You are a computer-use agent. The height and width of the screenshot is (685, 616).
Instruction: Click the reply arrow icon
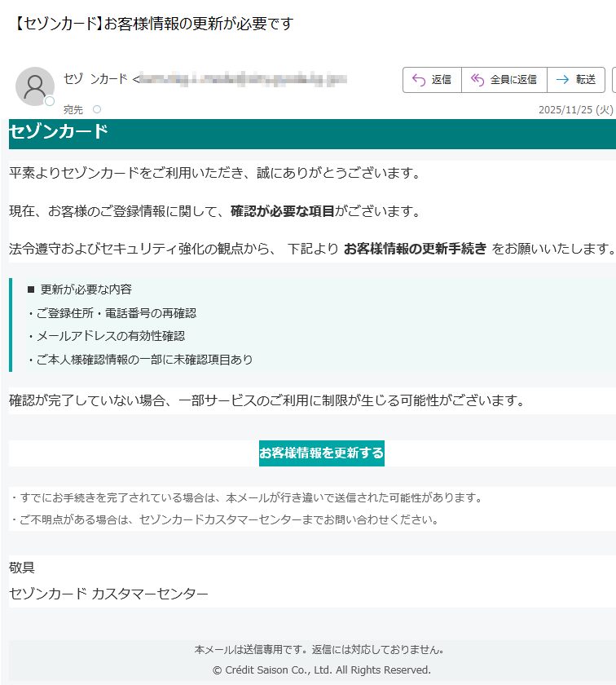419,80
